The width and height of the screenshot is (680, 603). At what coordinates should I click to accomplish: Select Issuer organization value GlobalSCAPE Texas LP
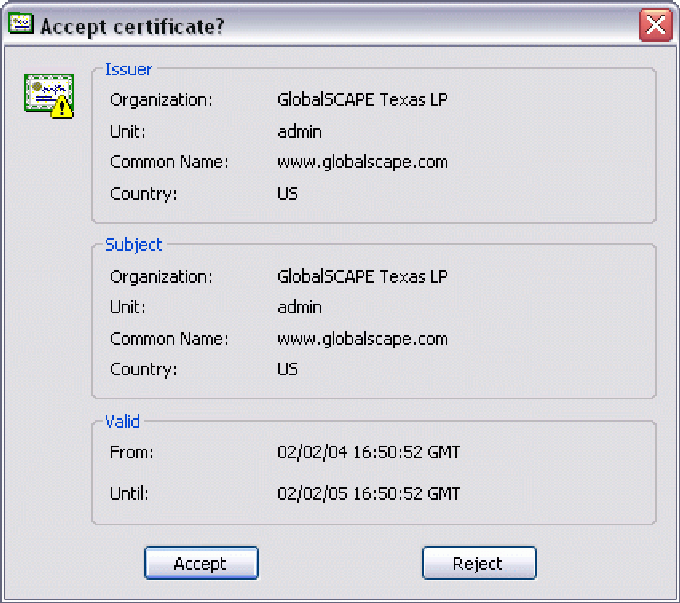(x=362, y=100)
